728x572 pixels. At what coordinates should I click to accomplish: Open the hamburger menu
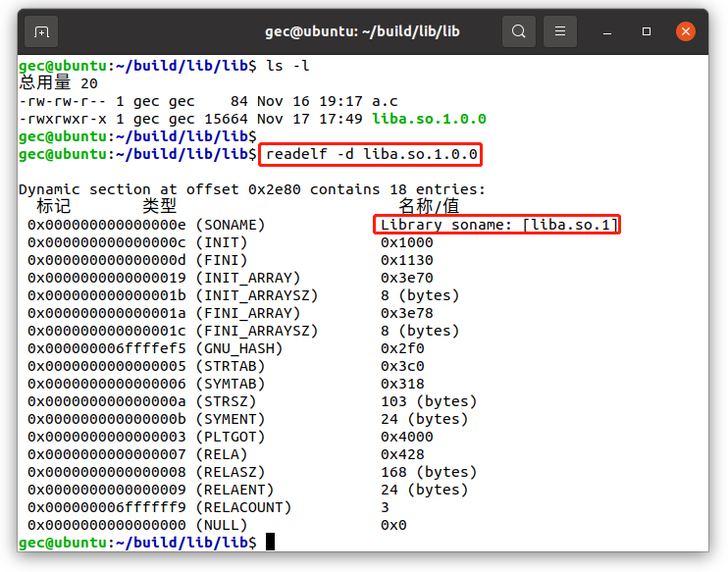560,31
